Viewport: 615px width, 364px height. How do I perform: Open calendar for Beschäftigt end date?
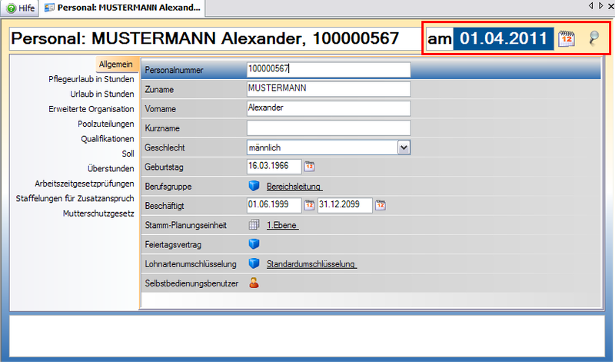click(380, 205)
